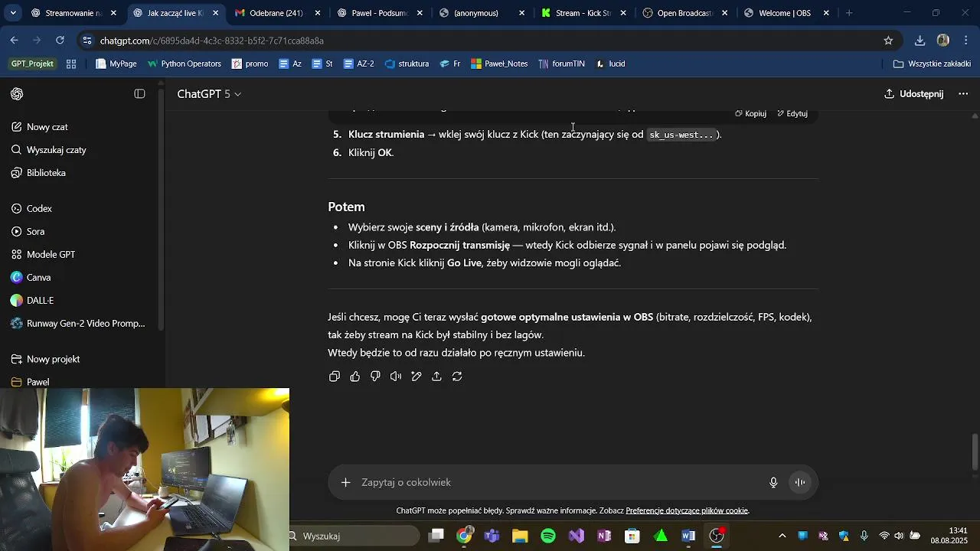Open the Python Operators bookmark

(184, 64)
